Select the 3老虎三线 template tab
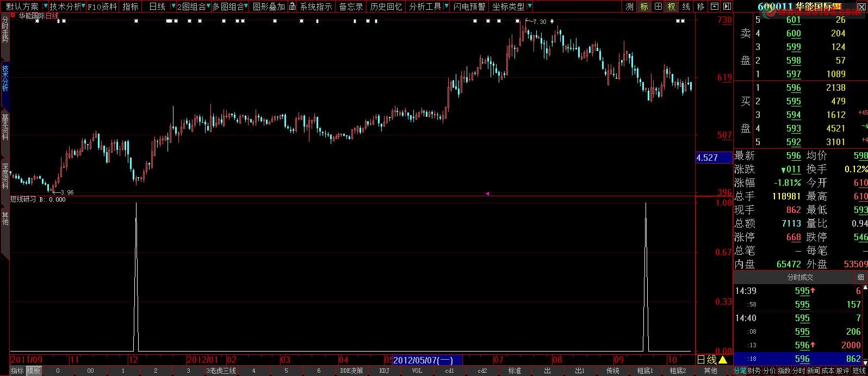This screenshot has height=376, width=868. (221, 371)
